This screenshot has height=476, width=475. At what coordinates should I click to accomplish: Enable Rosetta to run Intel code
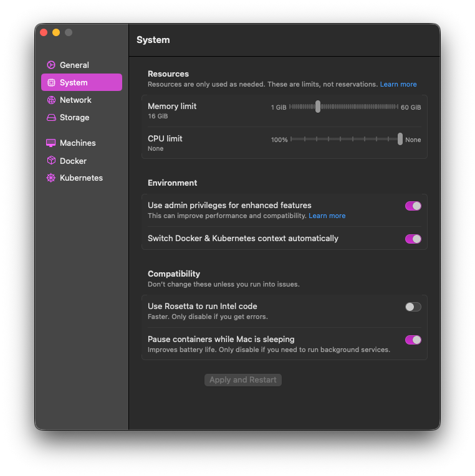pyautogui.click(x=413, y=307)
